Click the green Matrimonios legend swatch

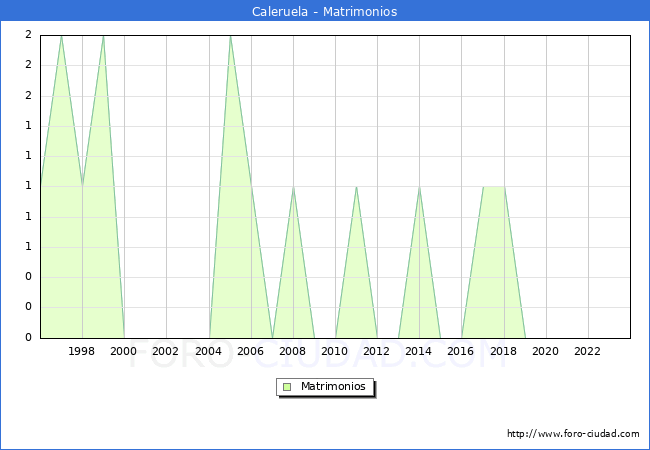coord(287,387)
